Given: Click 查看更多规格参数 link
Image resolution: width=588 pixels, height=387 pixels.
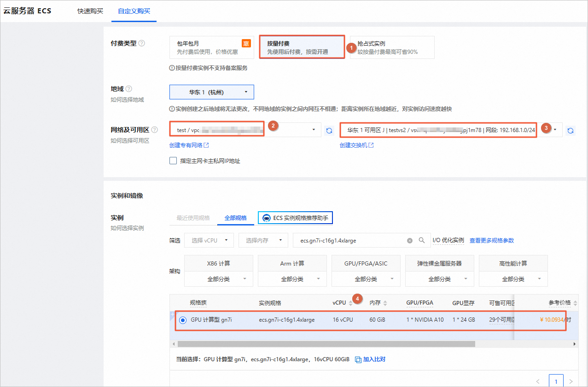Looking at the screenshot, I should tap(492, 240).
